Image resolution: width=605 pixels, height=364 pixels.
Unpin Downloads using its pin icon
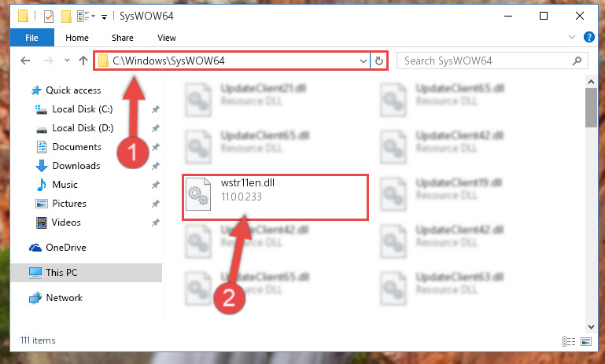pos(156,166)
